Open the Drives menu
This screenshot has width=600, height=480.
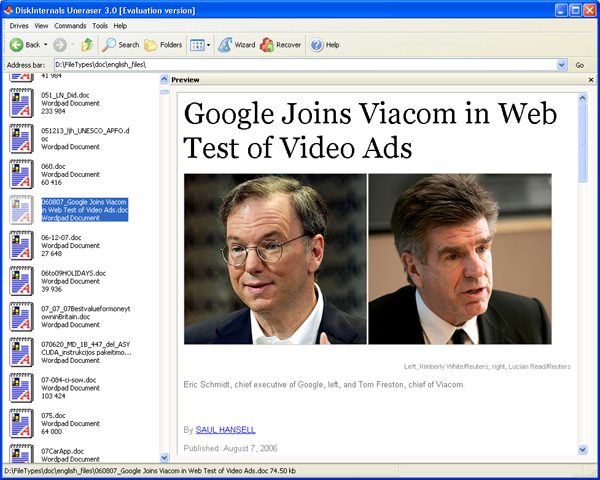pos(19,26)
